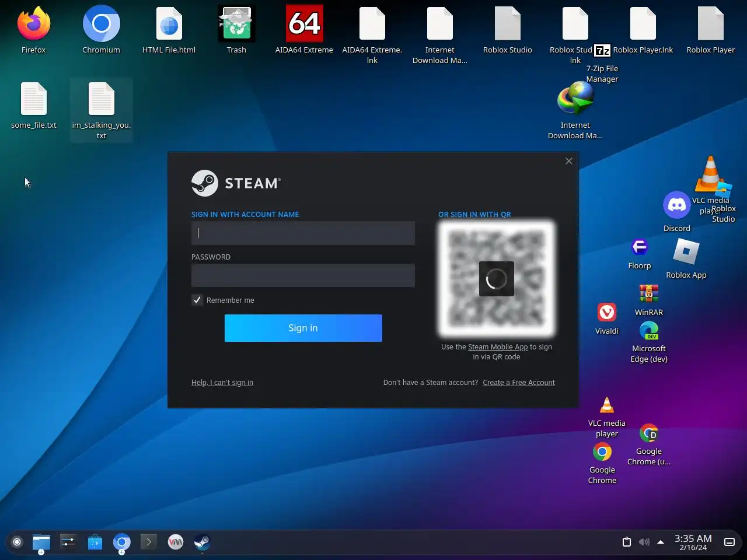Open System Settings sliders icon in taskbar

coord(68,542)
